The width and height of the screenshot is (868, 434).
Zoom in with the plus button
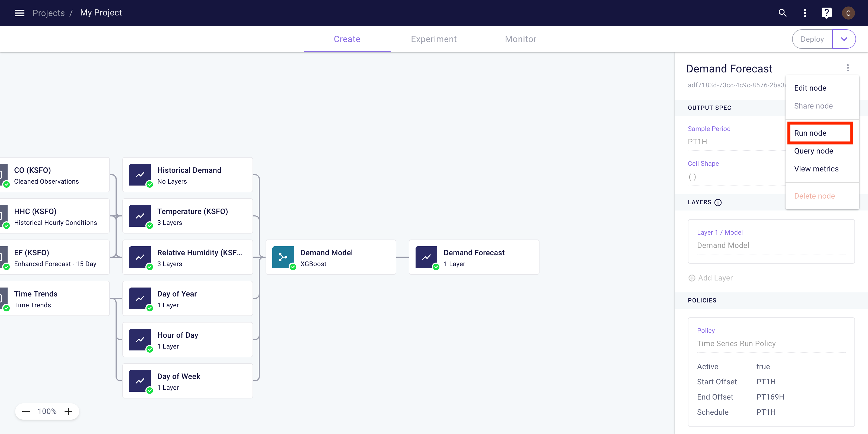click(x=68, y=411)
